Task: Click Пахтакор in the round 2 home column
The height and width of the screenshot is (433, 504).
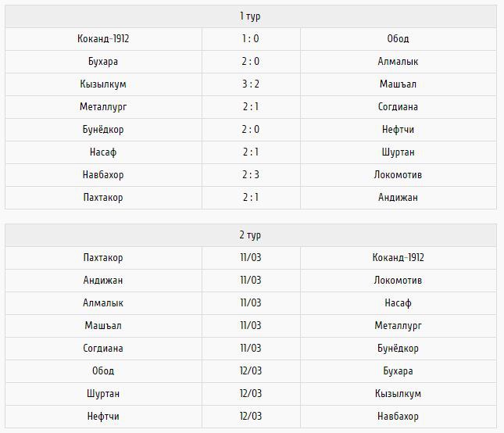Action: [x=103, y=258]
